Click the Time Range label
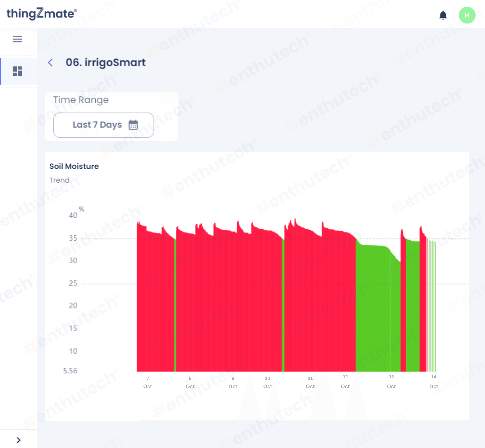 pos(81,100)
